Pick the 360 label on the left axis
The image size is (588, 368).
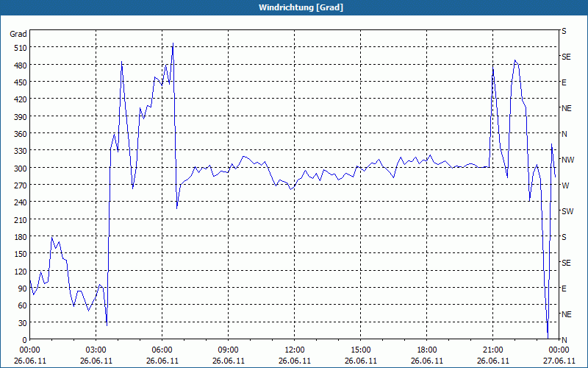coord(21,134)
